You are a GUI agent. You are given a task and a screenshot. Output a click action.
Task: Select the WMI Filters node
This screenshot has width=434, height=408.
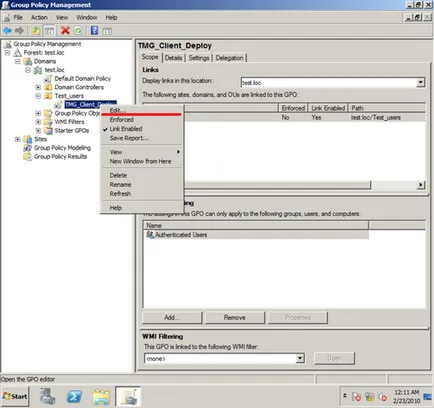tap(69, 122)
